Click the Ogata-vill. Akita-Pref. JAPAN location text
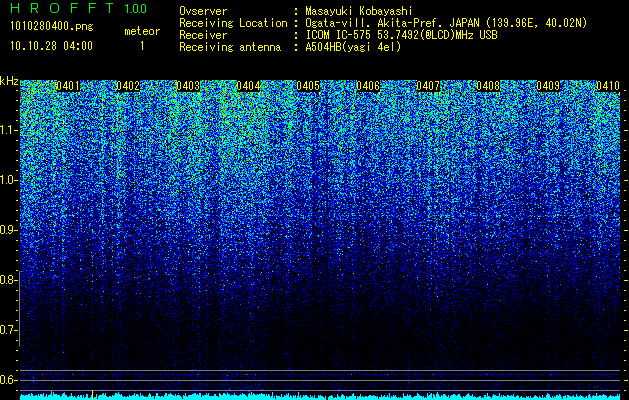This screenshot has height=400, width=629. point(446,23)
